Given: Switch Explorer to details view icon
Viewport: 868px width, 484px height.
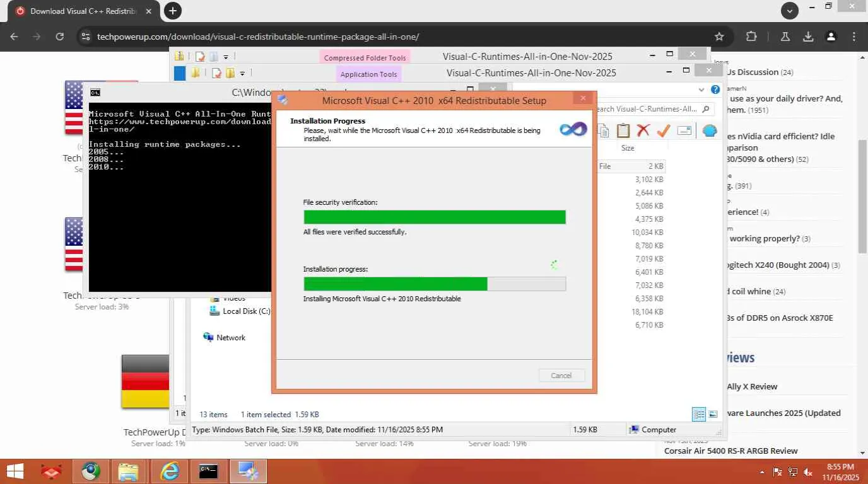Looking at the screenshot, I should (699, 414).
